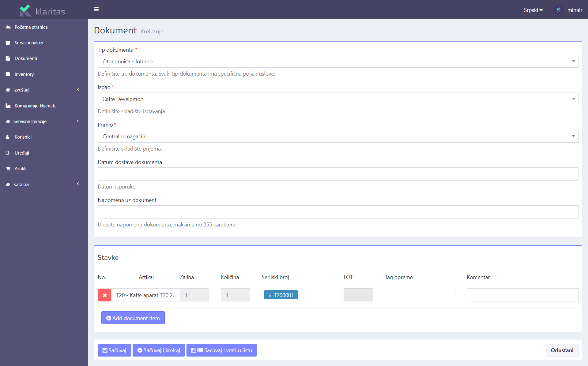Image resolution: width=588 pixels, height=366 pixels.
Task: Click the Odustani cancel button
Action: [562, 350]
